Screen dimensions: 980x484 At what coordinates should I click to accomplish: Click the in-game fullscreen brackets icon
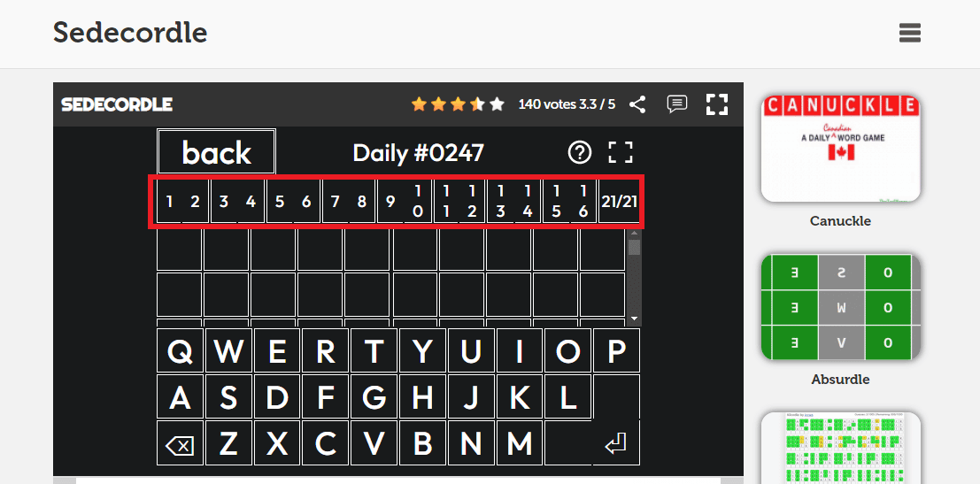pyautogui.click(x=620, y=152)
